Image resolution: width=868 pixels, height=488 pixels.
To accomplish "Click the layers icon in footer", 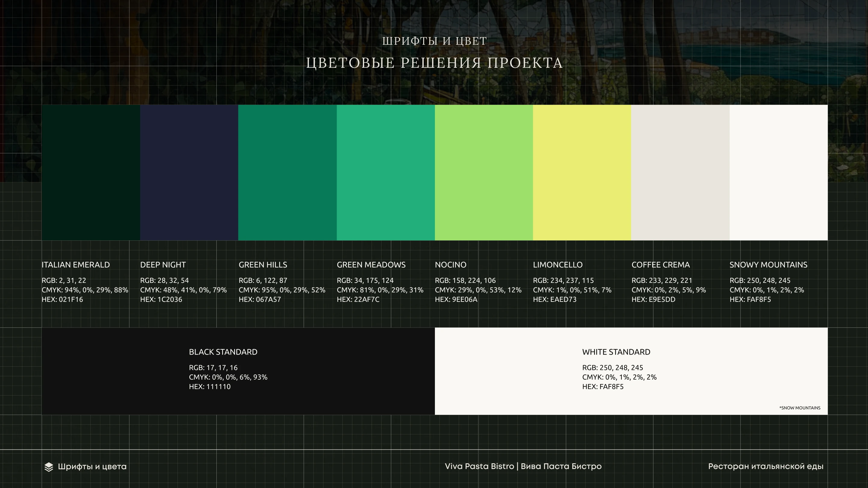I will [49, 467].
